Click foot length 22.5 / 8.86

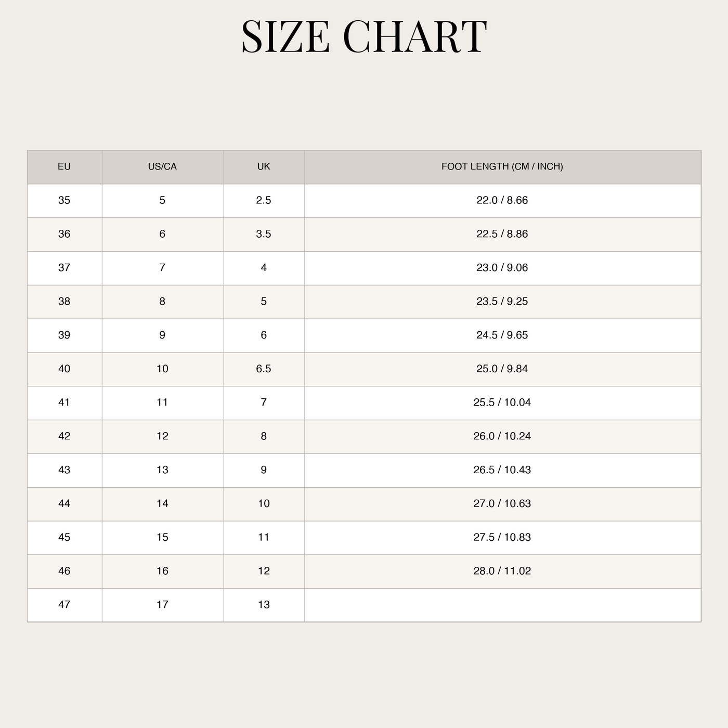click(x=502, y=235)
